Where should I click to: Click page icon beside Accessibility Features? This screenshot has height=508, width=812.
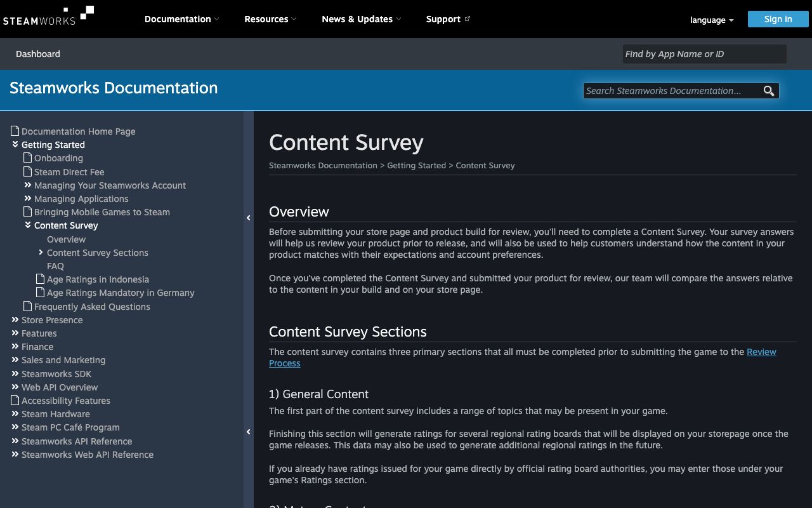tap(15, 400)
